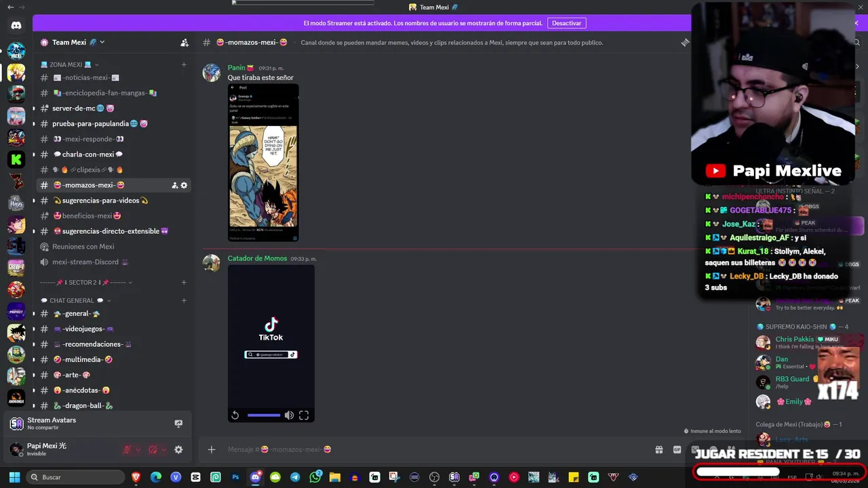Dismiss the Streamer mode banner
The image size is (868, 488).
pyautogui.click(x=856, y=23)
